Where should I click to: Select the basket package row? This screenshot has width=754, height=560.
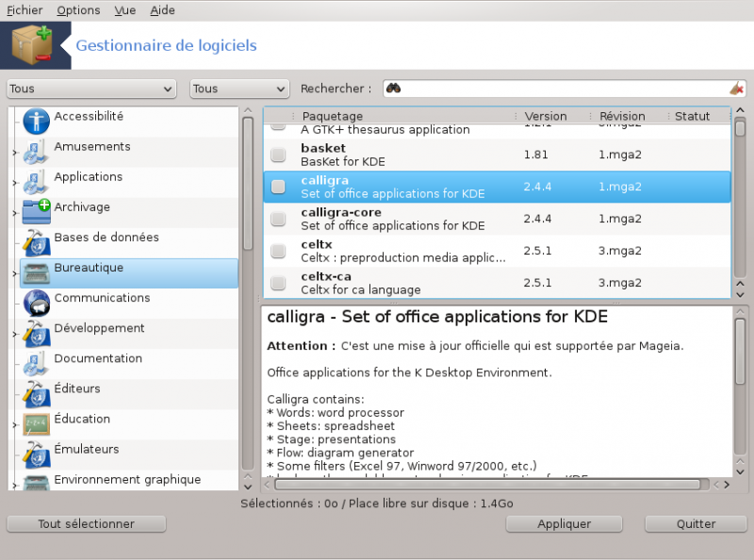(497, 155)
